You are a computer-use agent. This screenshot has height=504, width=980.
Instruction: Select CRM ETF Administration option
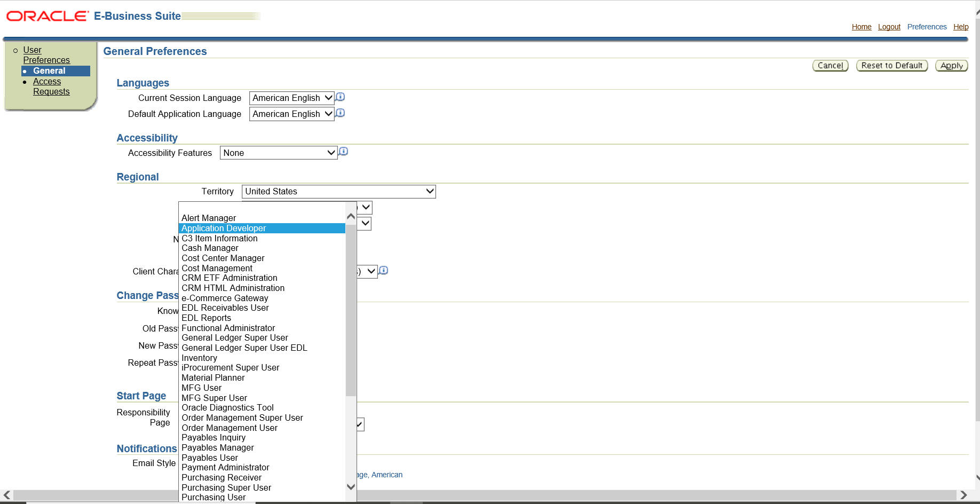262,278
